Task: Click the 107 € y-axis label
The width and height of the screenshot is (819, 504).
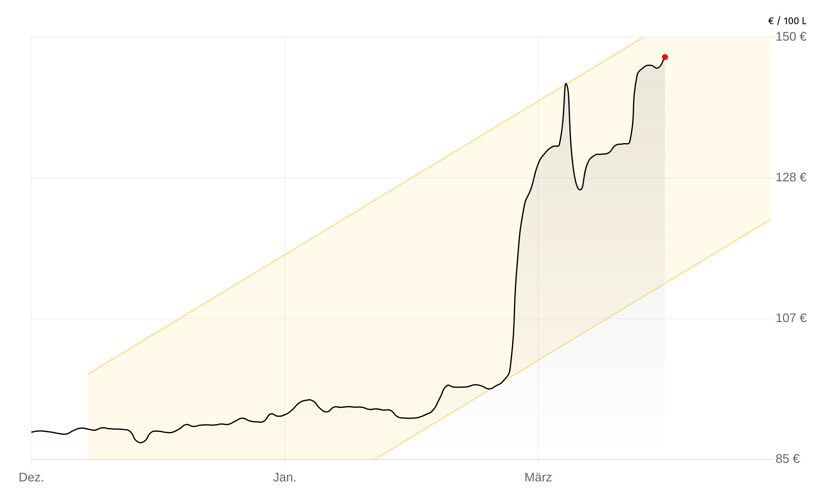Action: pos(791,318)
